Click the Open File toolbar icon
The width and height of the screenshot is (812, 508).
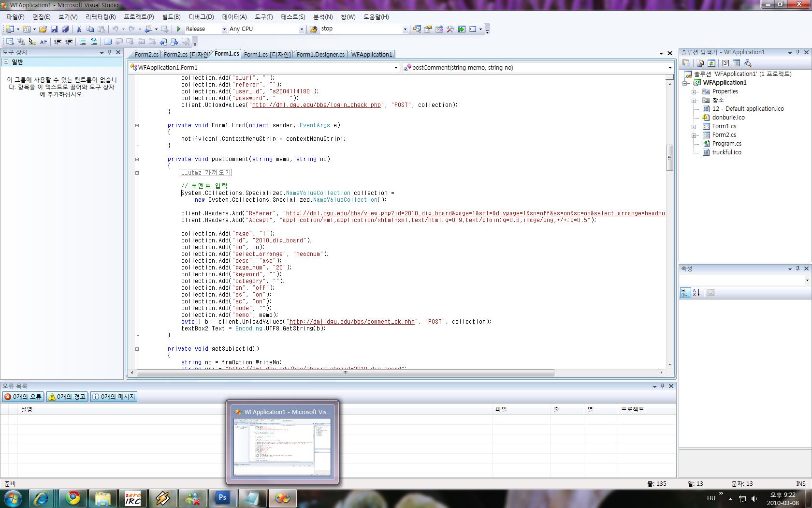pos(43,29)
